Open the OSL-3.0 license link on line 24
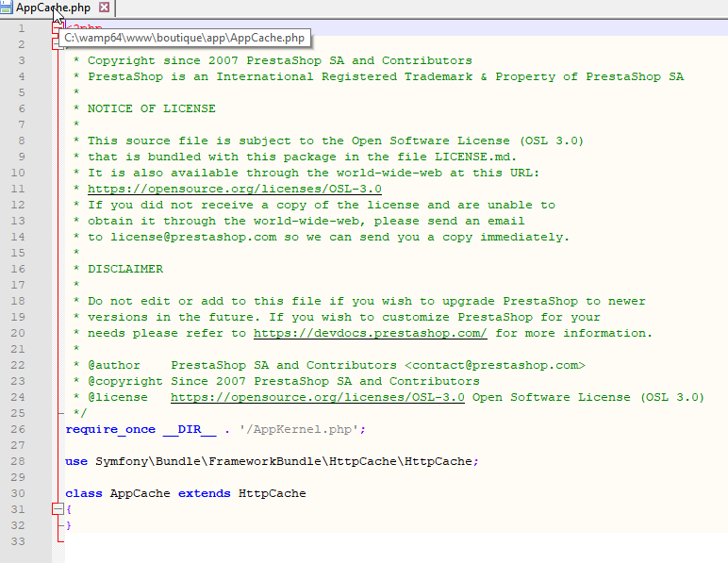The image size is (728, 563). [318, 397]
